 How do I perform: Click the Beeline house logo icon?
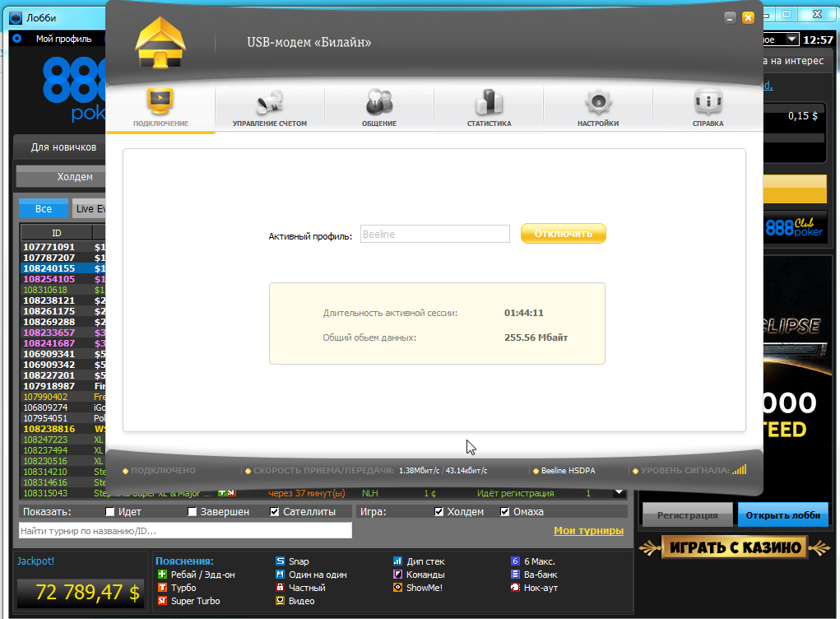[x=160, y=42]
